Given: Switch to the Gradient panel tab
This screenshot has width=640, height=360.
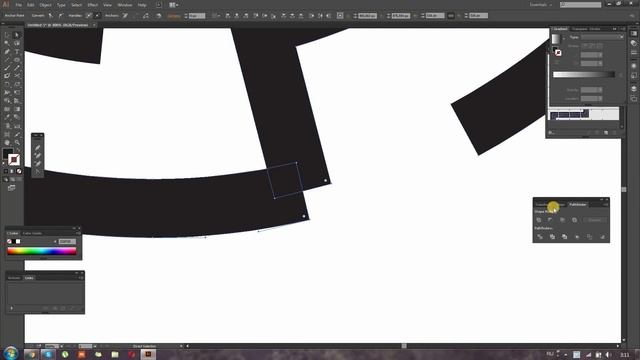Looking at the screenshot, I should pos(560,29).
